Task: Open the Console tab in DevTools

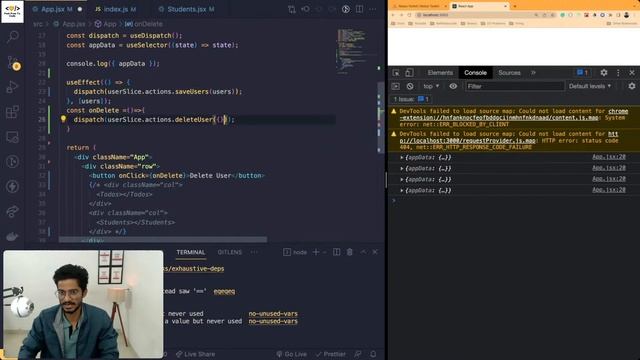Action: [475, 73]
